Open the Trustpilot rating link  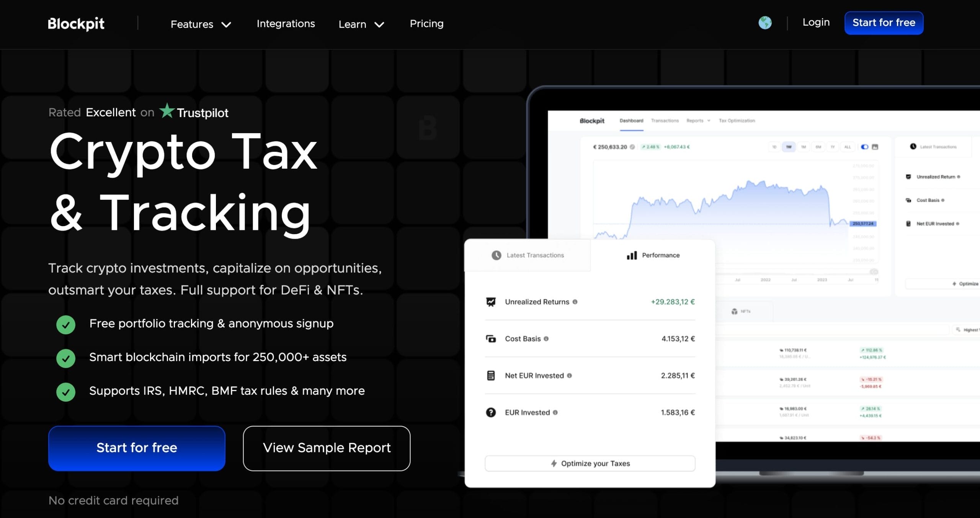tap(138, 112)
